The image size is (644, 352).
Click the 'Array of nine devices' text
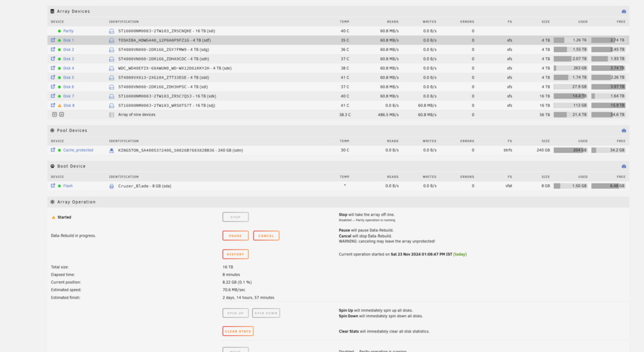pyautogui.click(x=137, y=115)
